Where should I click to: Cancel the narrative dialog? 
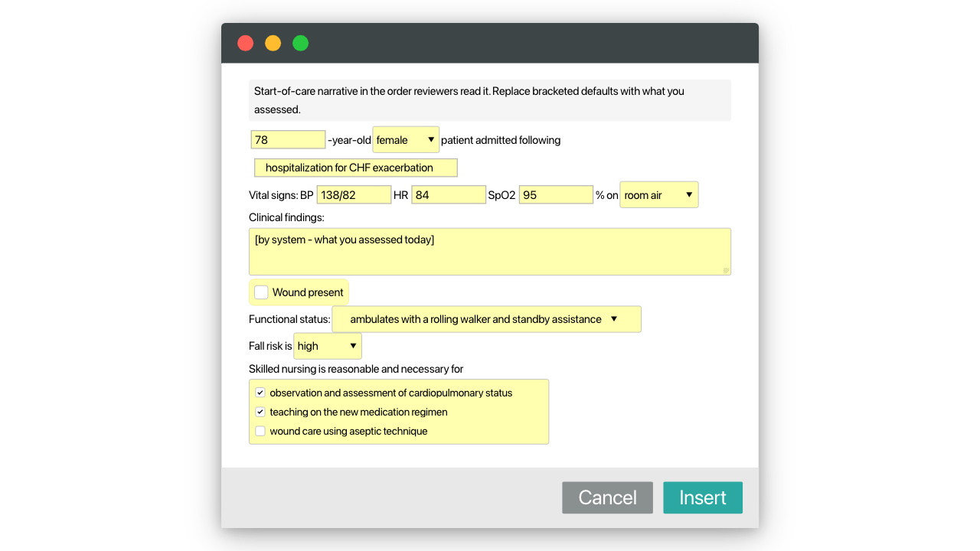coord(607,497)
